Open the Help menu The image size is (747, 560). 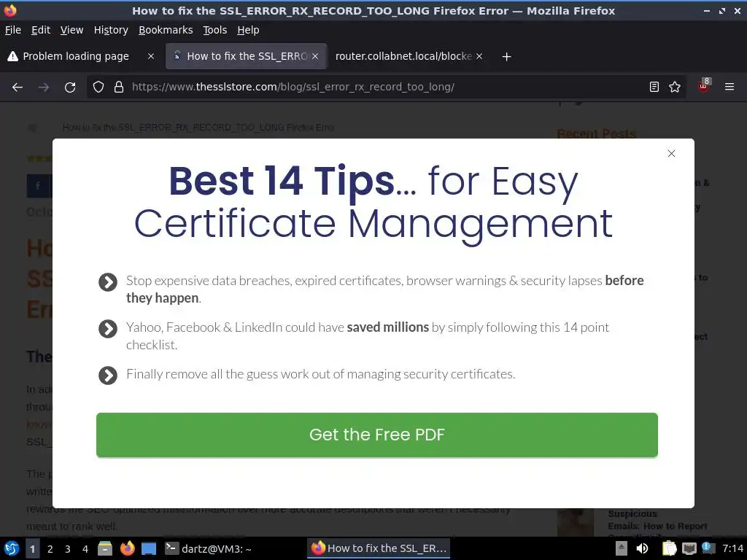[248, 30]
